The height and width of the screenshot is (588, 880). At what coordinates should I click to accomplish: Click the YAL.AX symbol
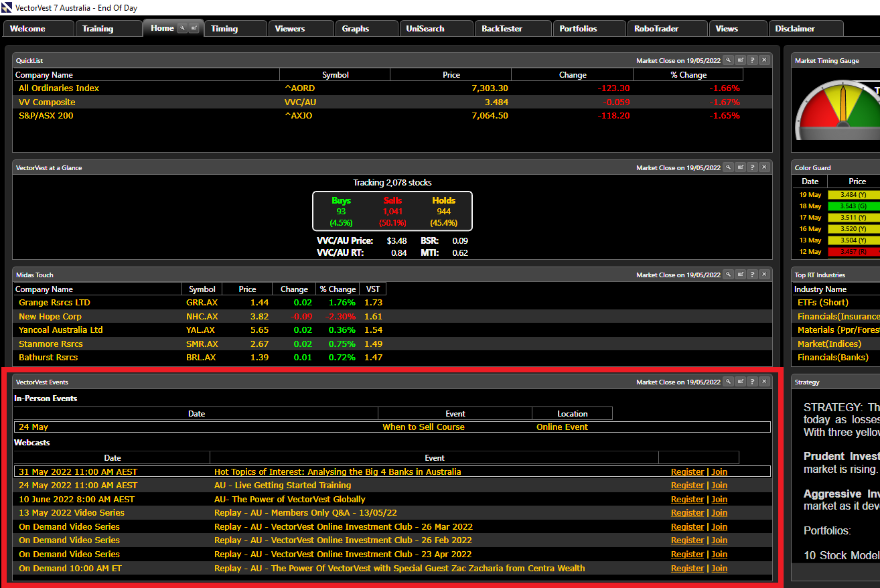[x=201, y=330]
